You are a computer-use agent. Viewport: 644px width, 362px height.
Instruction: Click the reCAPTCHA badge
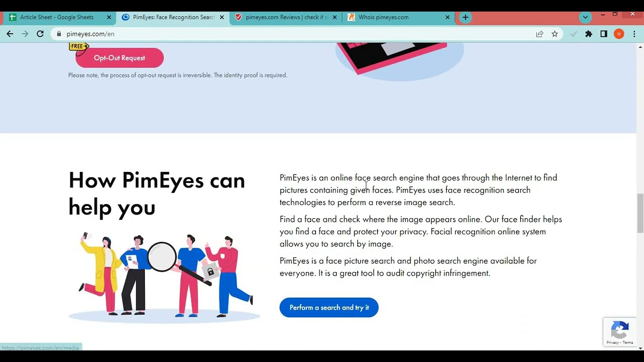pyautogui.click(x=620, y=331)
